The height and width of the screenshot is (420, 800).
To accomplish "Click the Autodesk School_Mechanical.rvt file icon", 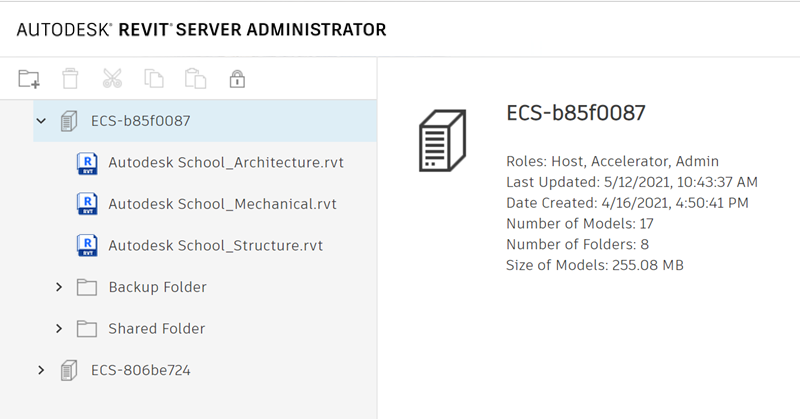I will (87, 204).
